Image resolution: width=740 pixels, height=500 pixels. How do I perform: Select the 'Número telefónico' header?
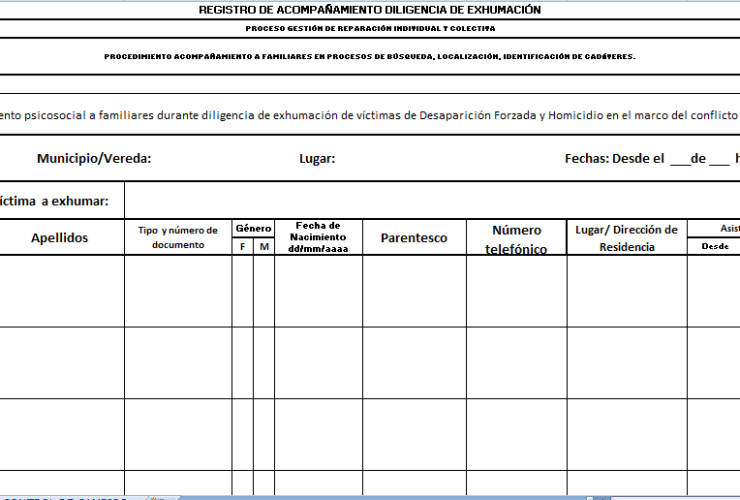(x=516, y=237)
